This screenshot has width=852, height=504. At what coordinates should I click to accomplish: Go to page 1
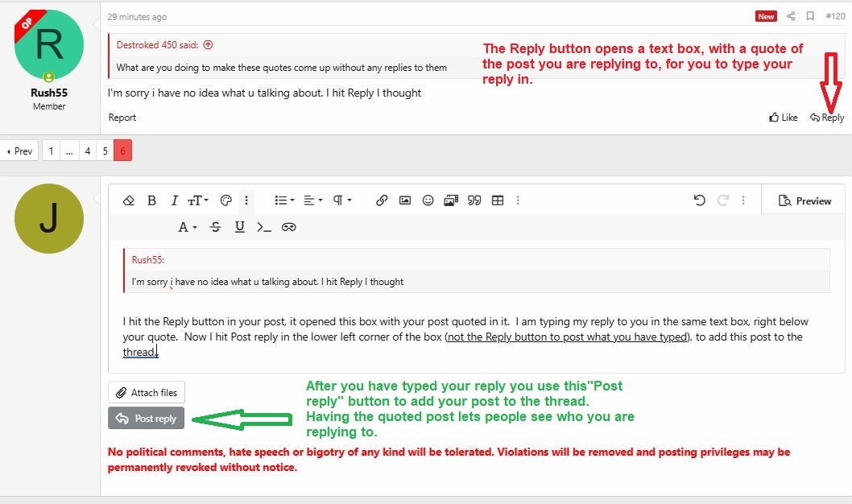[51, 151]
